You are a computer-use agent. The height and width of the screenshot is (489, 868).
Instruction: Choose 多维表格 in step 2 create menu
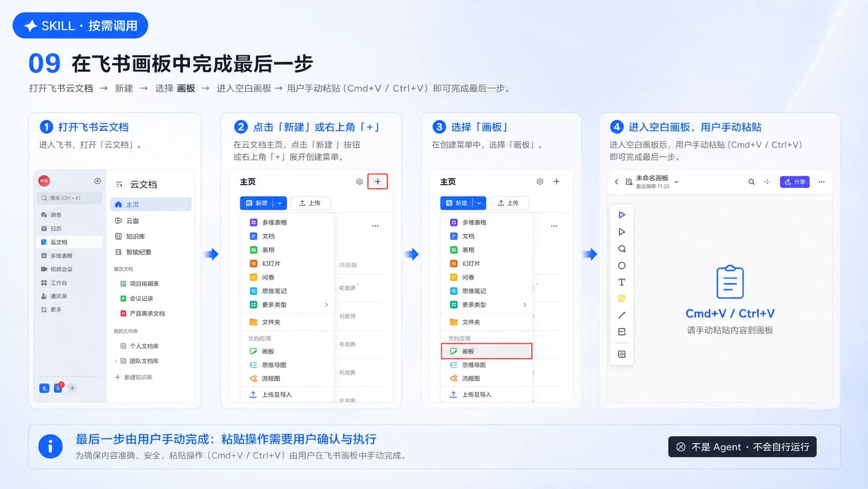287,222
